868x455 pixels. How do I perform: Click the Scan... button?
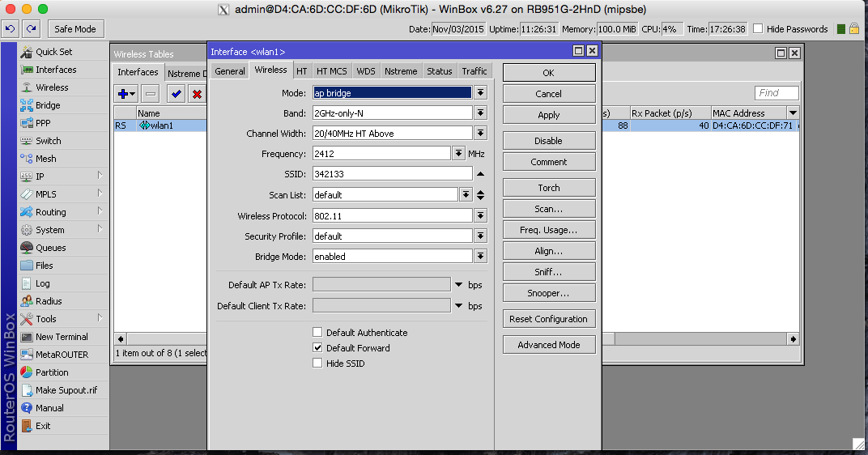tap(549, 209)
